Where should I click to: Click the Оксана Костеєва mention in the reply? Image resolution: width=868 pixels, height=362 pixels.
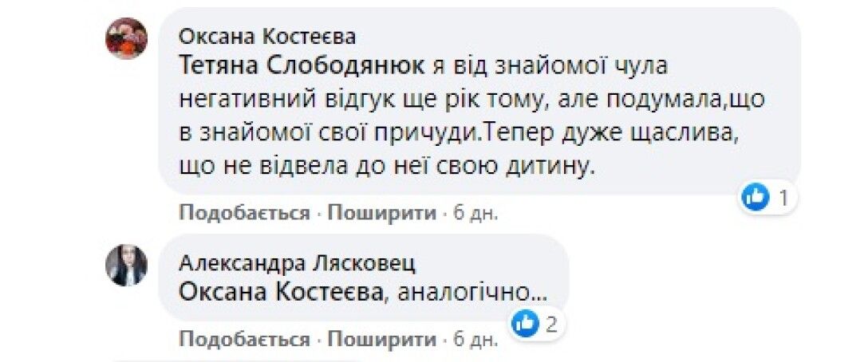point(281,292)
